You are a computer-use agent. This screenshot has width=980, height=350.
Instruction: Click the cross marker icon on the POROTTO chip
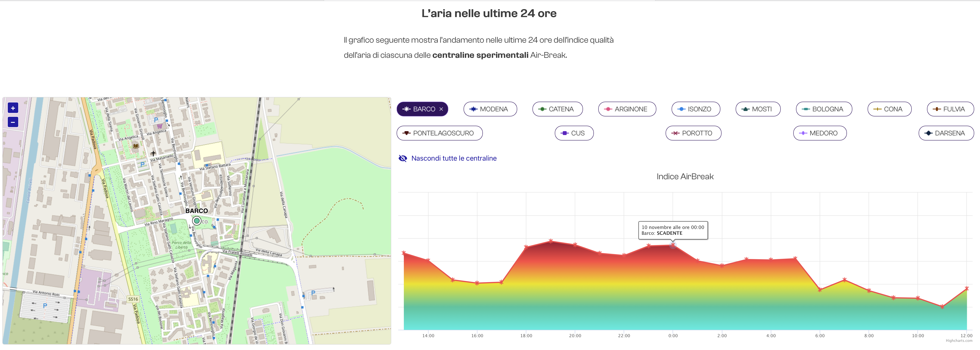(676, 133)
